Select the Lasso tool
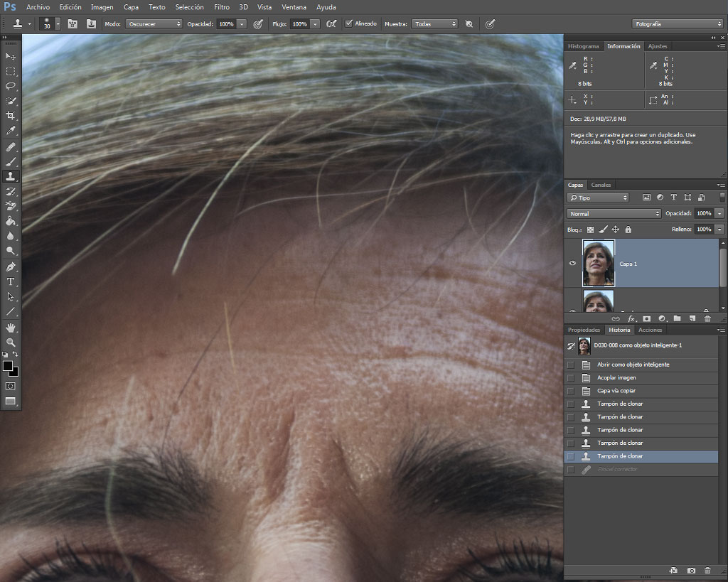 11,86
